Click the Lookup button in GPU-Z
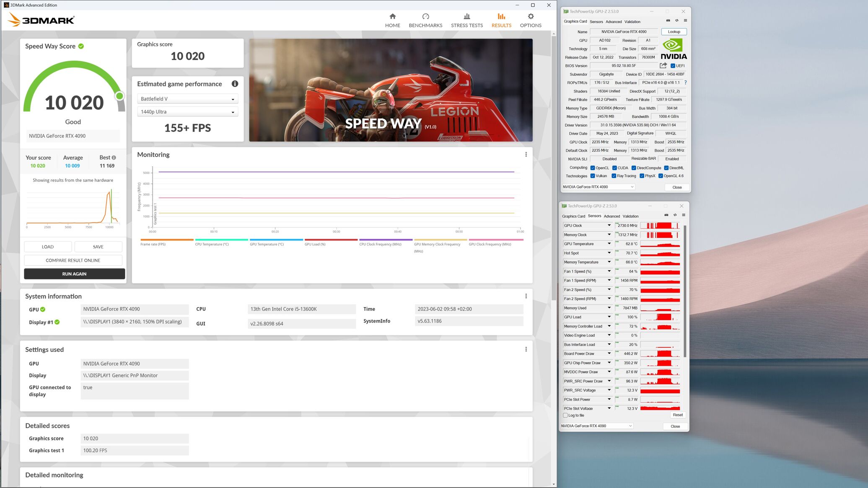 pos(674,32)
